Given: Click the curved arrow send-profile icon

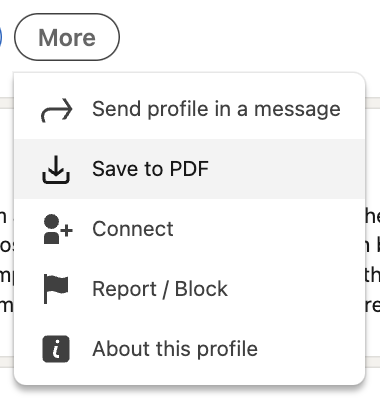Looking at the screenshot, I should [56, 110].
